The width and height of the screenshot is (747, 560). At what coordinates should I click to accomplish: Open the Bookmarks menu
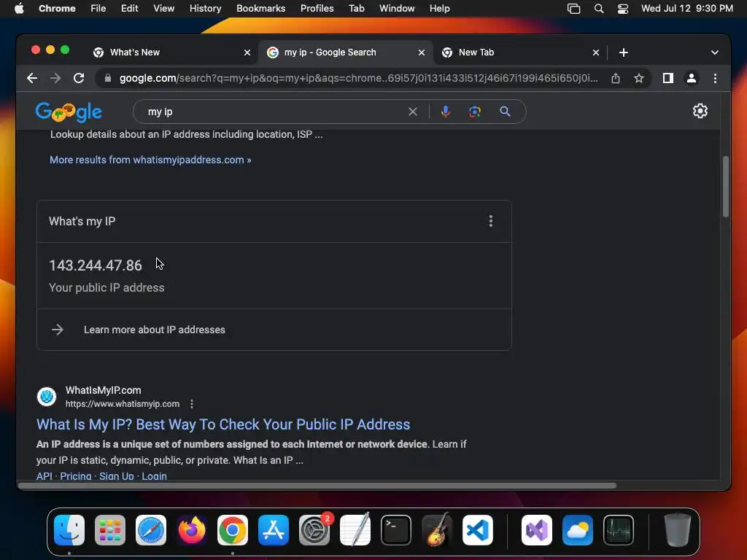pos(260,8)
